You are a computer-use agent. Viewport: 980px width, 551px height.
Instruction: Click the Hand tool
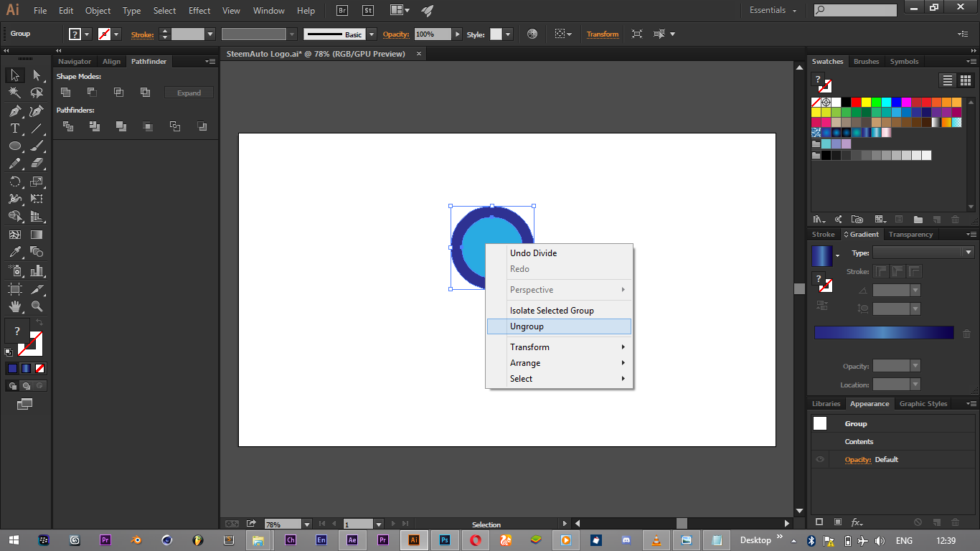(14, 306)
